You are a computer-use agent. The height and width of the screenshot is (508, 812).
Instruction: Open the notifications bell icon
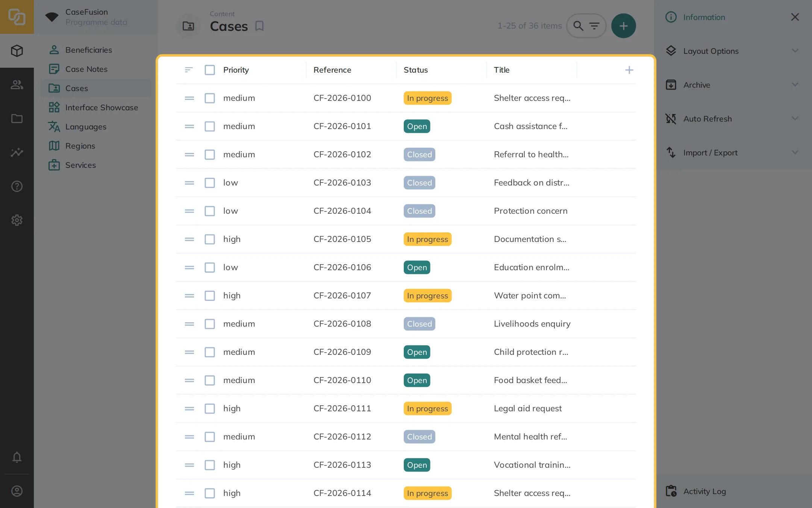(x=17, y=457)
